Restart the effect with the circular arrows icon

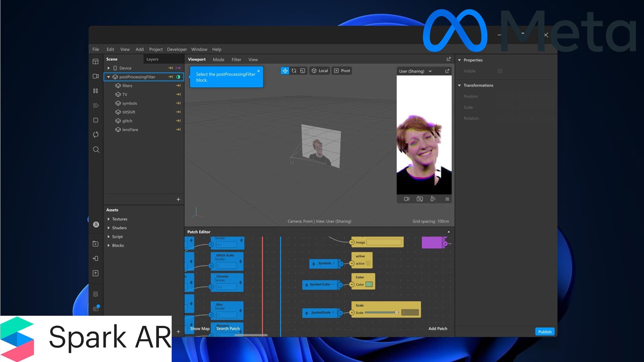[96, 135]
